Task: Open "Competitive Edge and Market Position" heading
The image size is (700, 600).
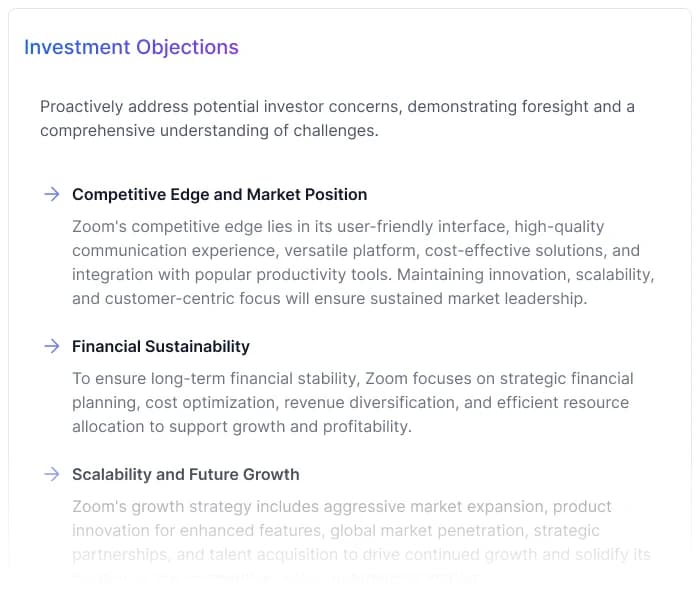Action: pos(219,194)
